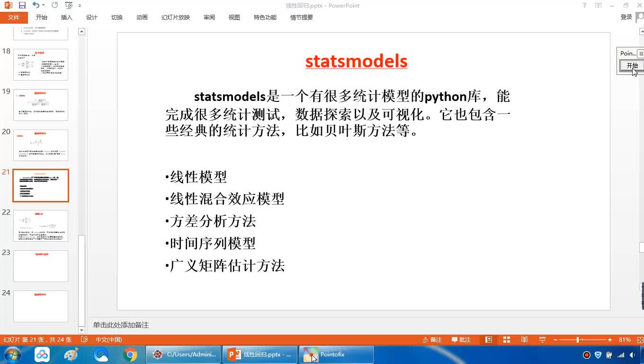Screen dimensions: 644x364
Task: Toggle Normal view button in status bar
Action: coord(489,340)
